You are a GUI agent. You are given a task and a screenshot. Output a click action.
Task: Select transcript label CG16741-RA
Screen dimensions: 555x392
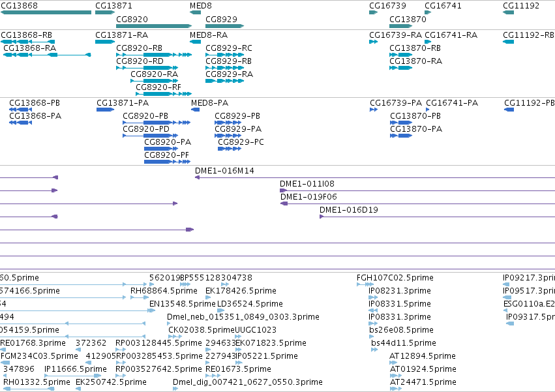tap(451, 35)
